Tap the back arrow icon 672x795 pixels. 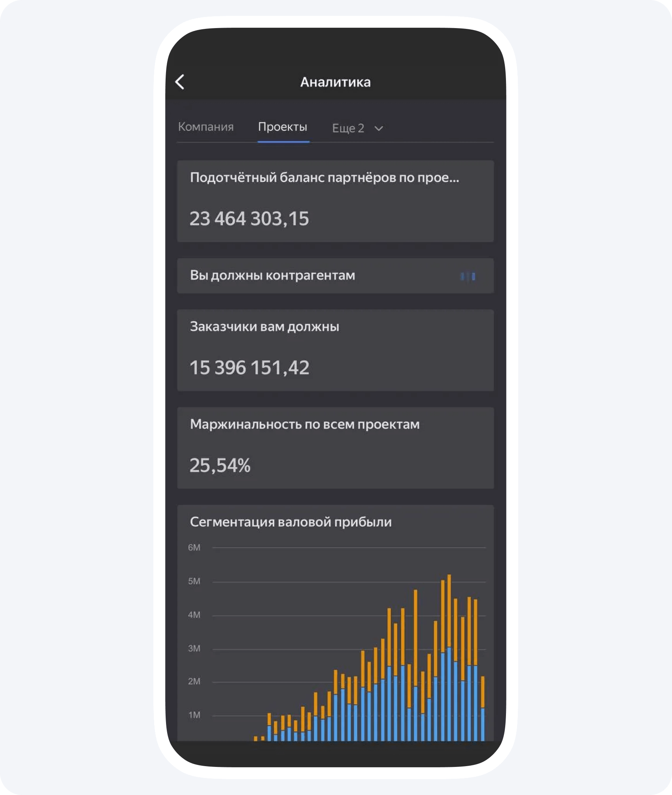[180, 82]
